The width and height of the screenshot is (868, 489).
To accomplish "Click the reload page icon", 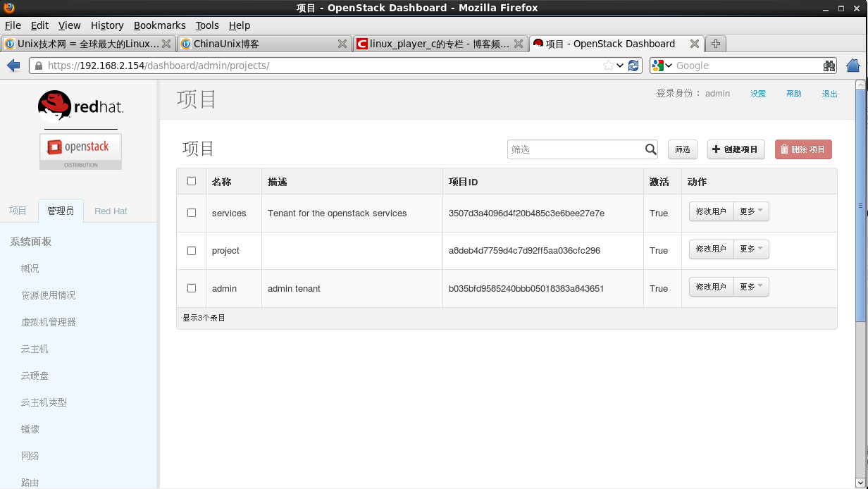I will (632, 65).
